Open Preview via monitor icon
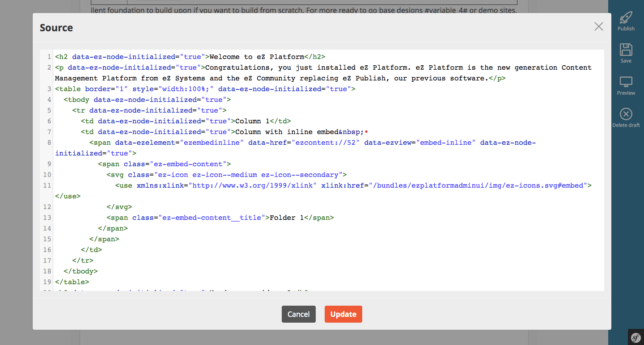The height and width of the screenshot is (345, 644). (x=626, y=82)
